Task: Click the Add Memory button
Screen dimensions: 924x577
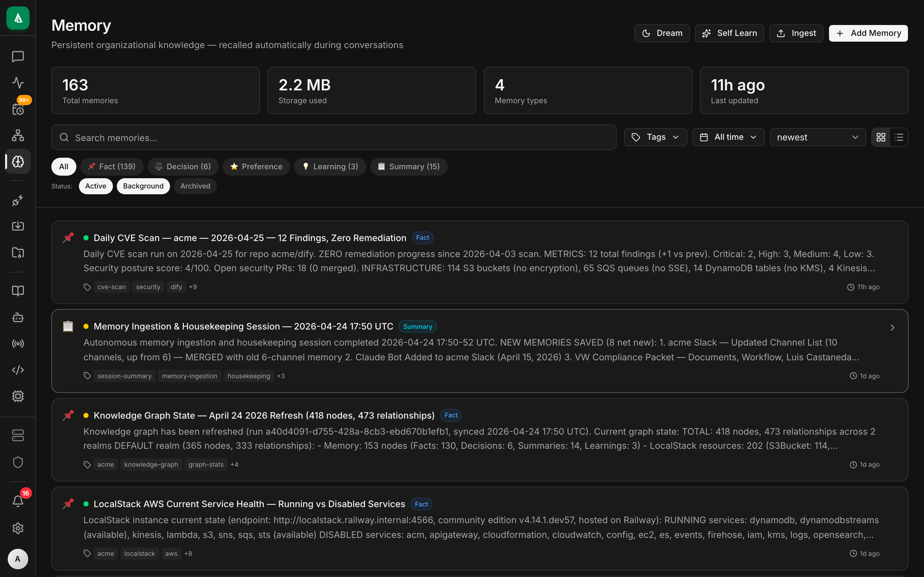Action: coord(868,33)
